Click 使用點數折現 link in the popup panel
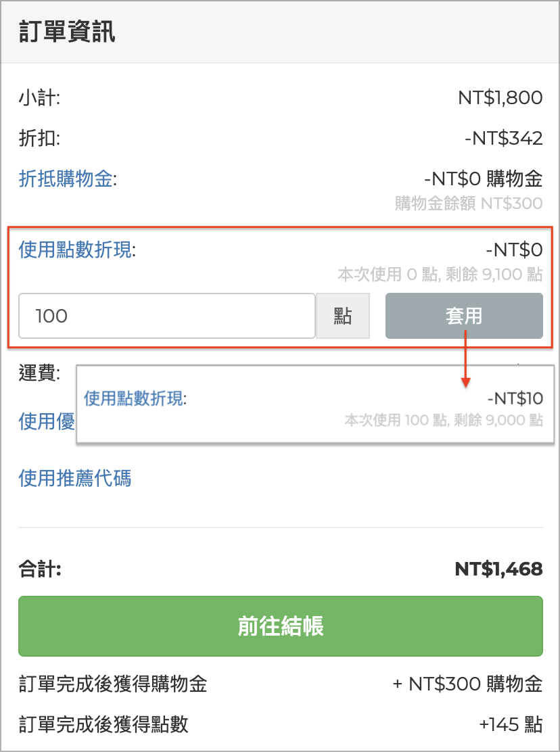This screenshot has width=560, height=752. click(x=133, y=398)
